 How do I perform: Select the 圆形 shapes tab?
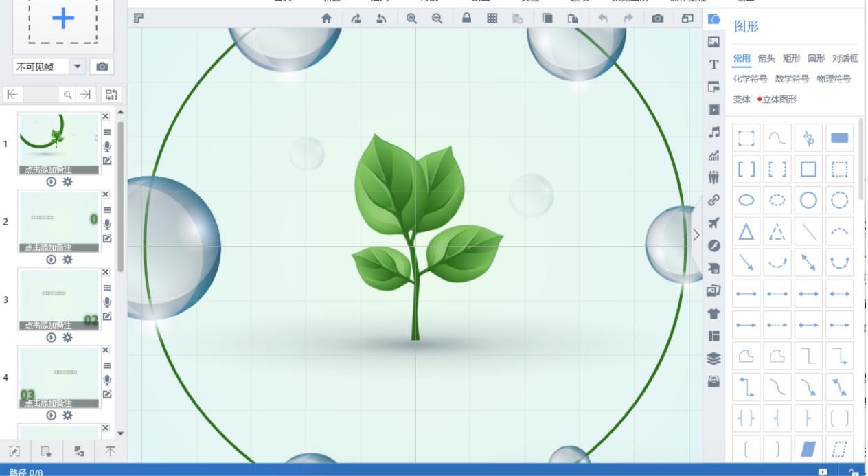(816, 58)
